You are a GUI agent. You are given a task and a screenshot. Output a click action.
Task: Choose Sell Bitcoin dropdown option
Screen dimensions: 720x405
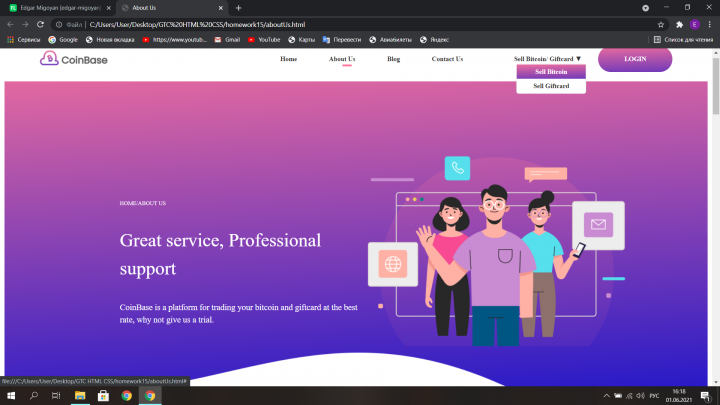point(551,72)
